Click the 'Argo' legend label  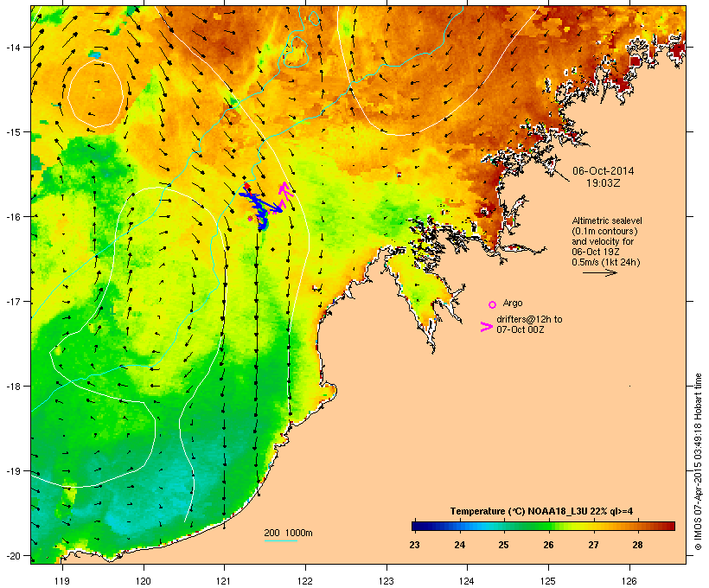click(513, 303)
